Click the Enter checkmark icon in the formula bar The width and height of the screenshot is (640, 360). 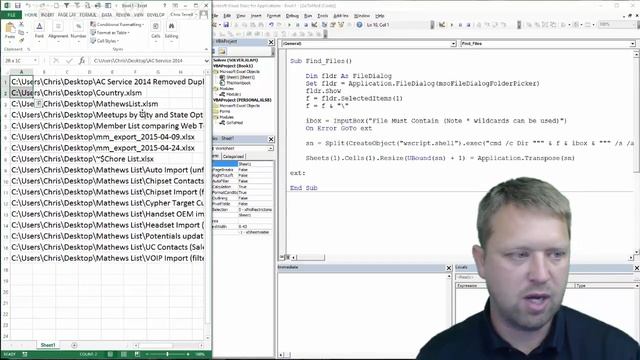(x=69, y=60)
